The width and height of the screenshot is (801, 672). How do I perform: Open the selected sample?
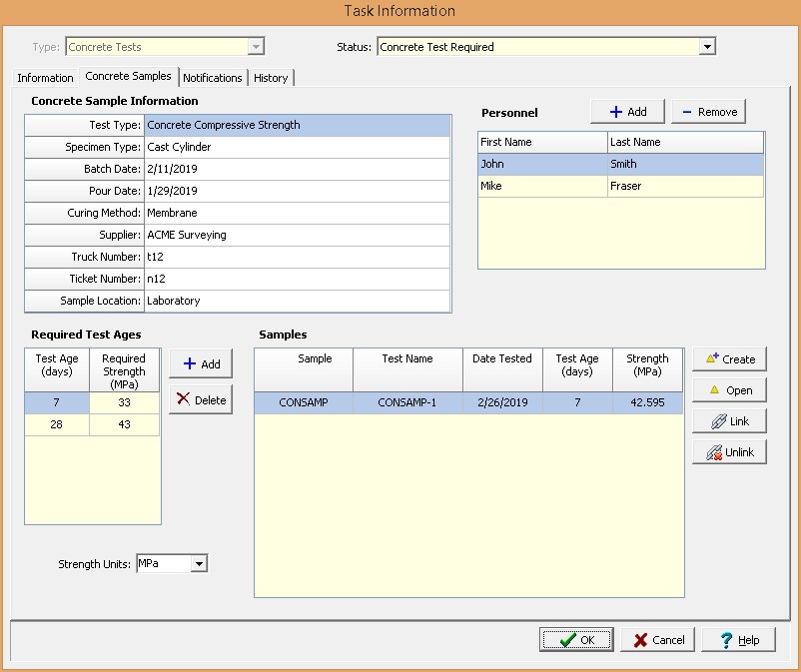pyautogui.click(x=729, y=390)
